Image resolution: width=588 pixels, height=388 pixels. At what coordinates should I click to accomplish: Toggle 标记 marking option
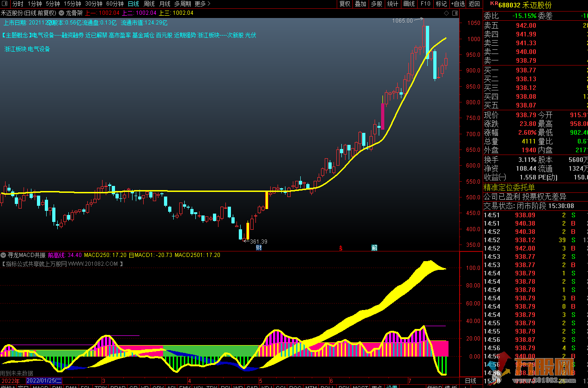pyautogui.click(x=441, y=4)
